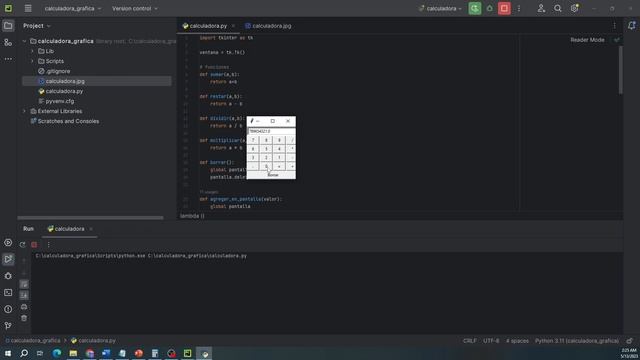Select calculadora.py in project tree
The image size is (640, 360).
pos(60,91)
